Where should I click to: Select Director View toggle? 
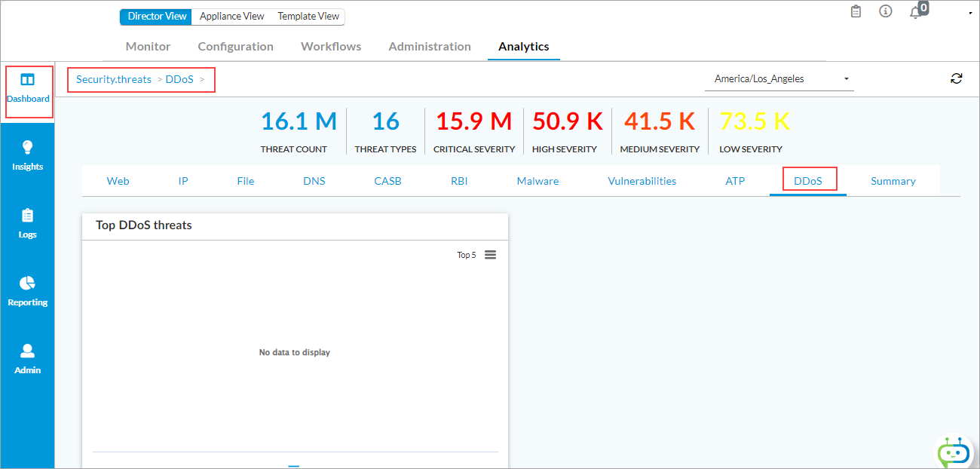click(157, 16)
